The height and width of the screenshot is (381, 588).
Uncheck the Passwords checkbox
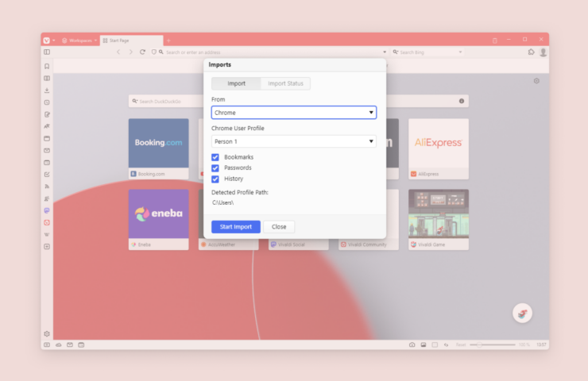[x=215, y=167]
